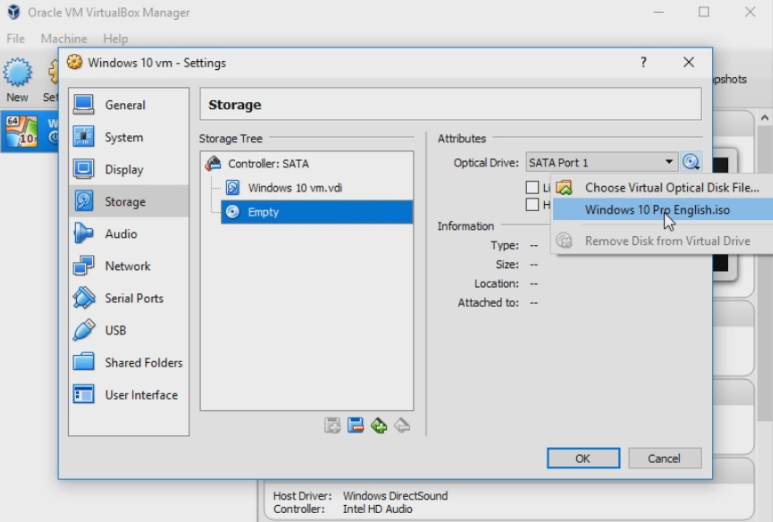Click the Windows DirectSound host driver text
The width and height of the screenshot is (773, 522).
[x=395, y=495]
